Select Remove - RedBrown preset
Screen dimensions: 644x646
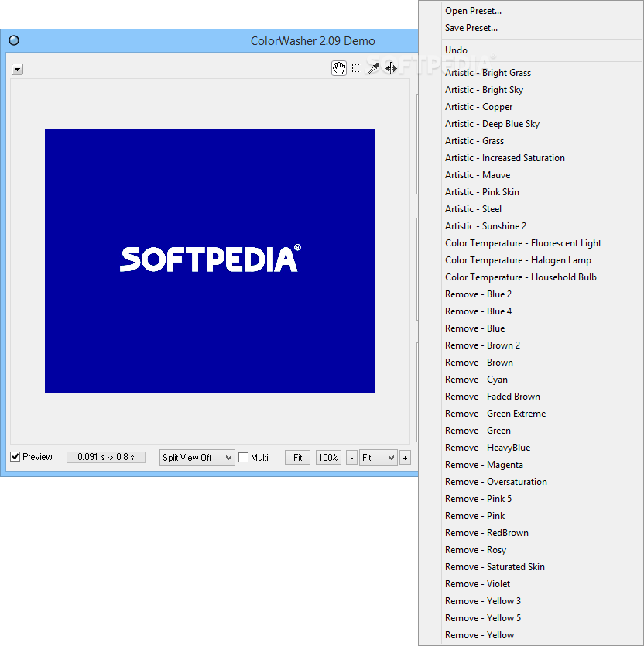tap(530, 533)
